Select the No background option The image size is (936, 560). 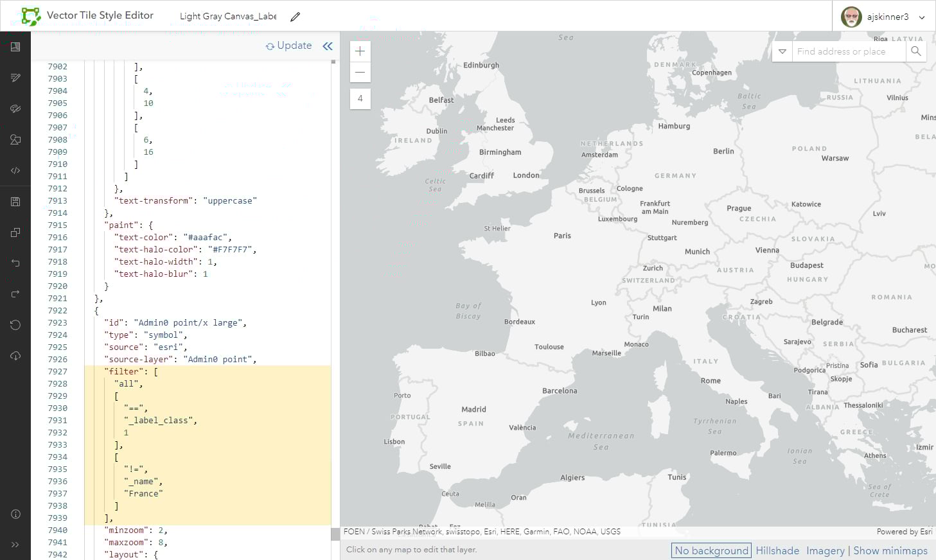[711, 550]
